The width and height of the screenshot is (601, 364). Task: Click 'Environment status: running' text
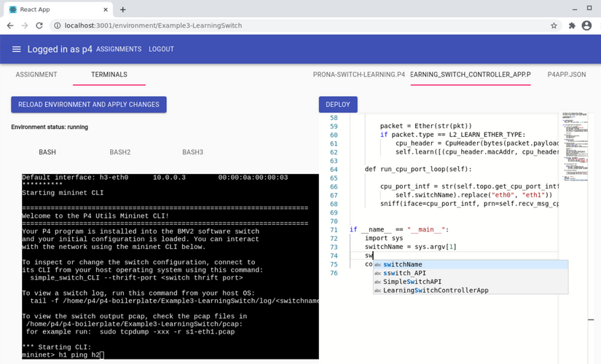[x=50, y=127]
